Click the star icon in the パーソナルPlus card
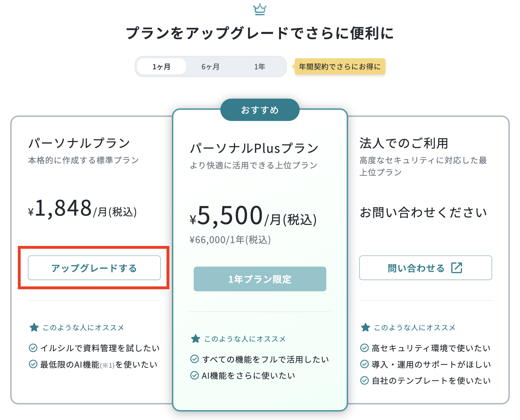The image size is (520, 420). (195, 339)
